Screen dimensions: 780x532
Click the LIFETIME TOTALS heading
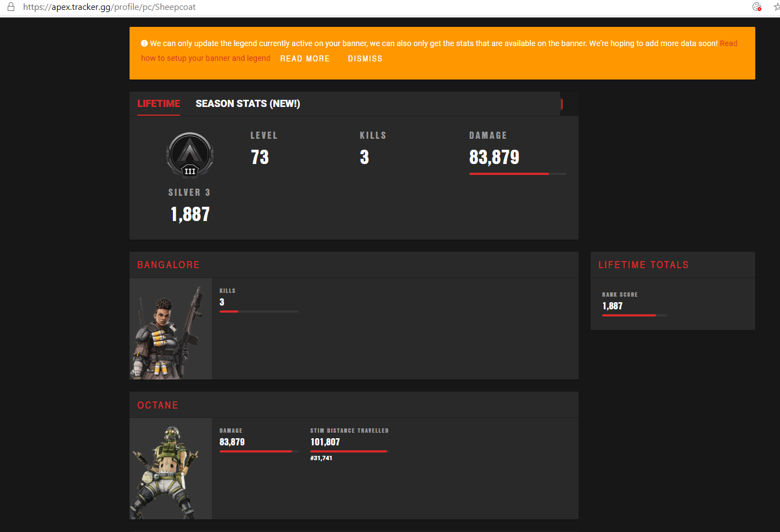tap(643, 265)
